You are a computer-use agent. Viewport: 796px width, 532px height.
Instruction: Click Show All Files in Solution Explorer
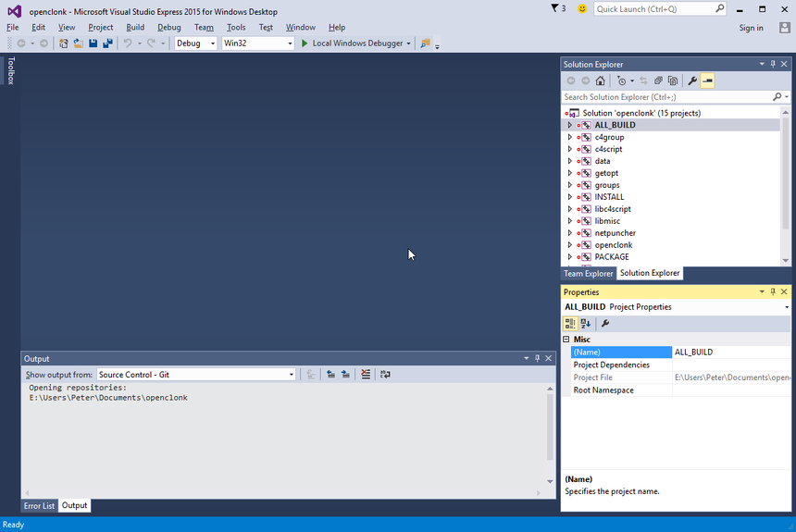point(673,80)
